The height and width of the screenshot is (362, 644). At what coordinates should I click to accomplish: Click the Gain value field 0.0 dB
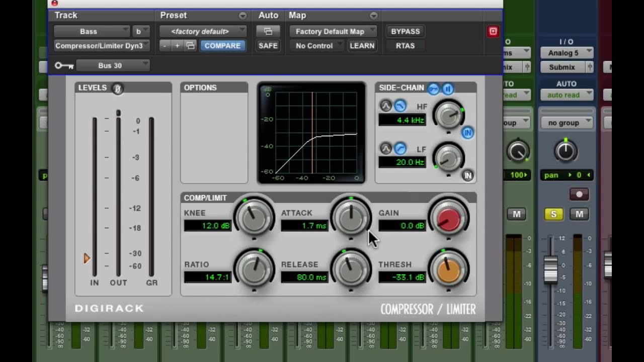[x=401, y=226]
